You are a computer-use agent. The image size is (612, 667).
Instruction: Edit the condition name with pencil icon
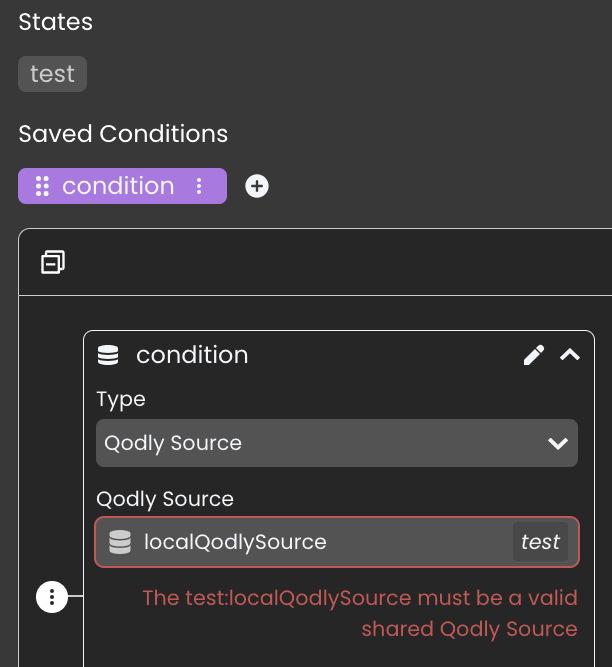[x=534, y=355]
